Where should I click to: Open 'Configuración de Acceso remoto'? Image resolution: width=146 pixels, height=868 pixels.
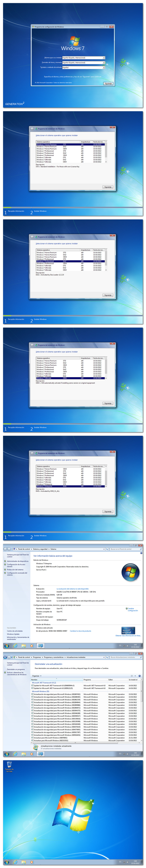tap(16, 565)
